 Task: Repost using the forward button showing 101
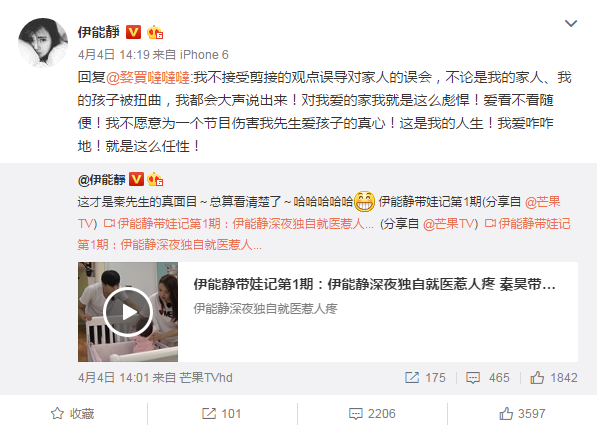tap(222, 414)
